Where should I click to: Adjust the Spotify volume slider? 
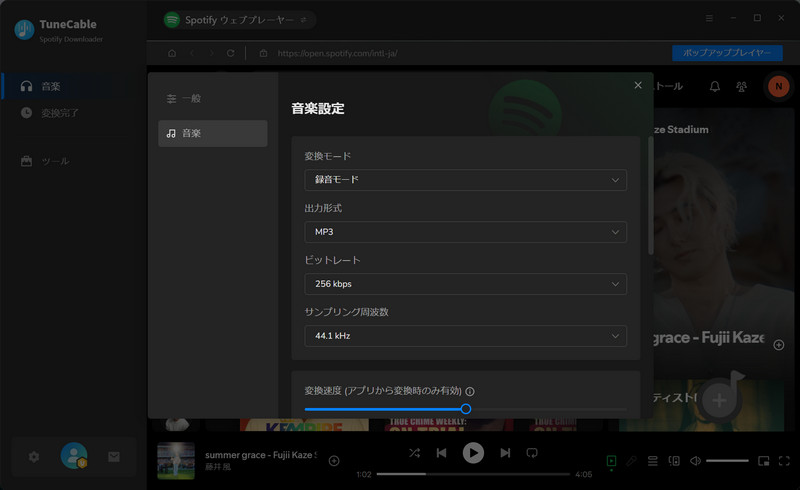point(727,461)
